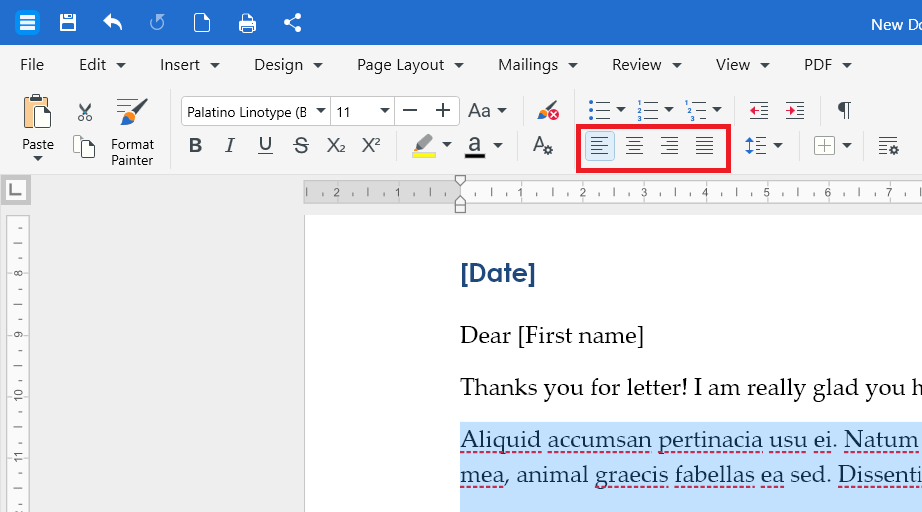Viewport: 922px width, 512px height.
Task: Click the Share icon
Action: pyautogui.click(x=292, y=23)
